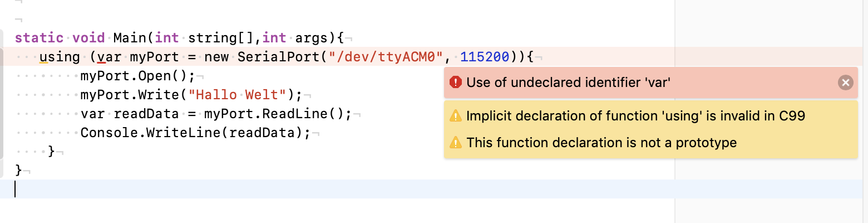Select 'Use of undeclared identifier' error message
The image size is (868, 223).
pos(569,83)
